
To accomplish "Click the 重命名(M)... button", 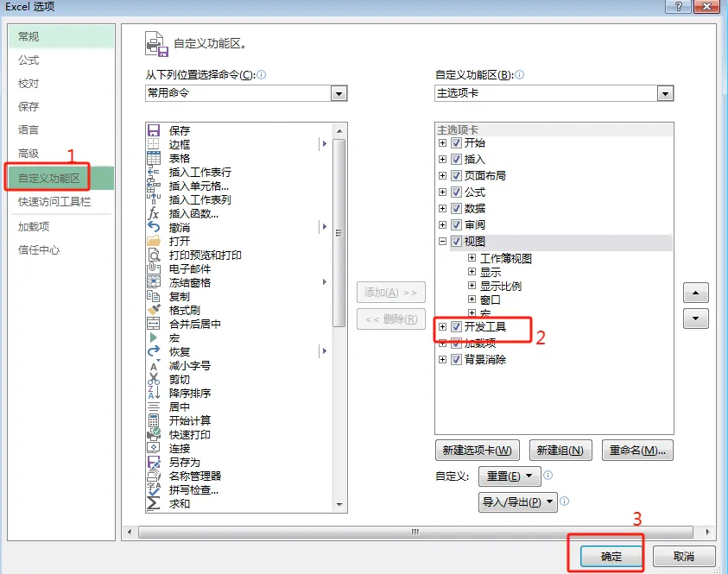I will click(637, 450).
